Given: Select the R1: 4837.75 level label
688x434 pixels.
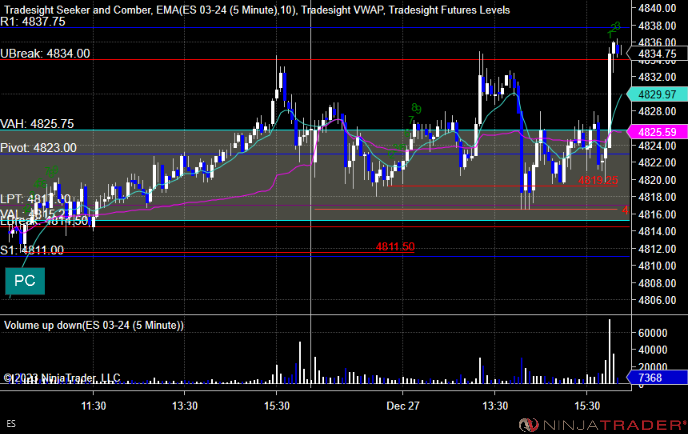Looking at the screenshot, I should [33, 22].
